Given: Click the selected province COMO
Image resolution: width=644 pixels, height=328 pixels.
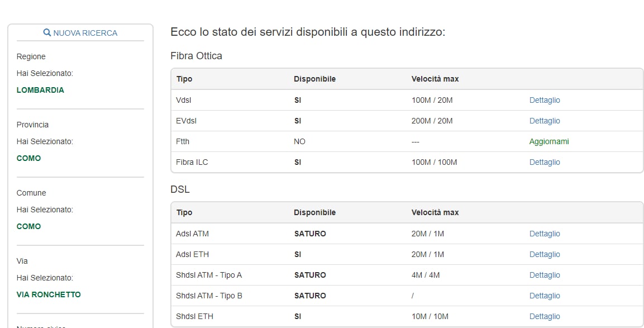Looking at the screenshot, I should (x=28, y=158).
